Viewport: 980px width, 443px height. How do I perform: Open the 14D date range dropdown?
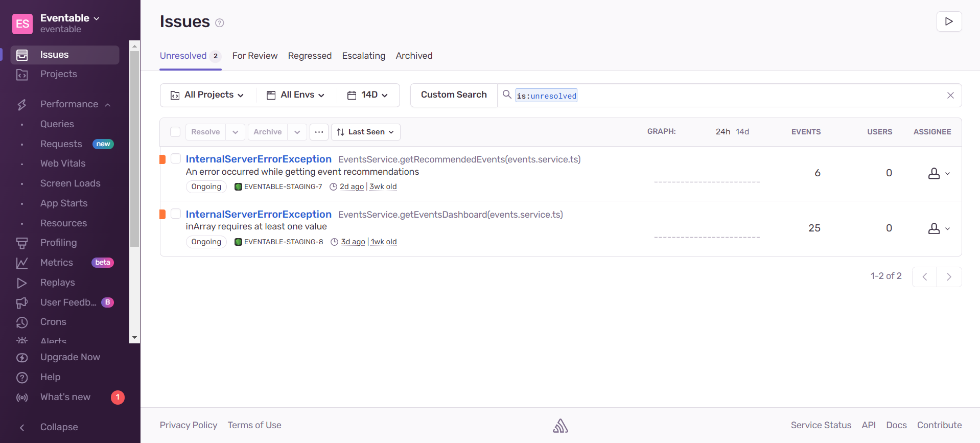point(368,95)
